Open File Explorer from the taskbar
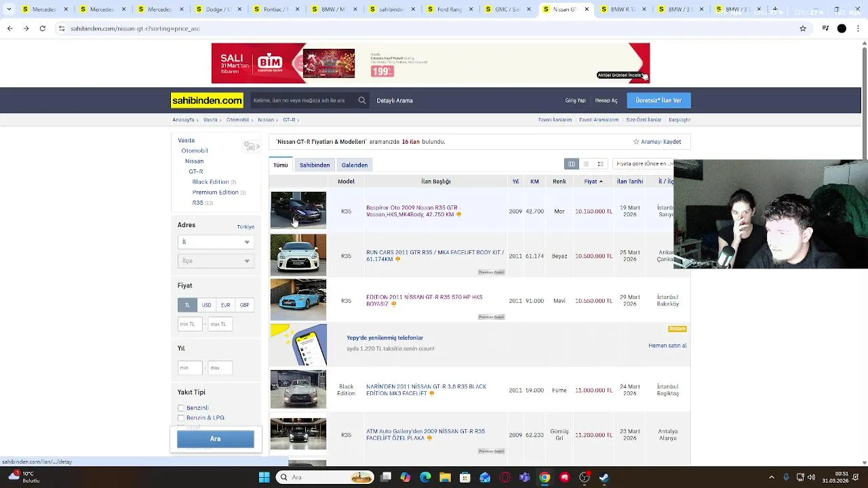 click(445, 477)
